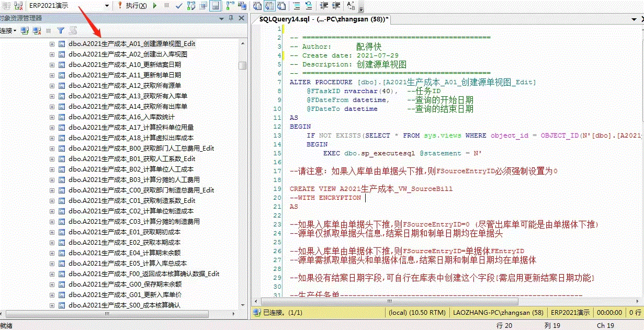Toggle Include Client Statistics
Viewport: 644px width, 330px height.
pyautogui.click(x=242, y=5)
